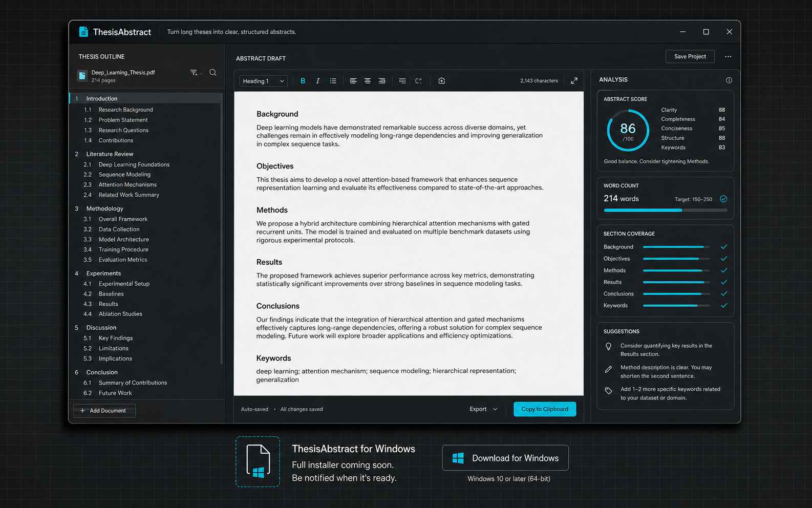
Task: Click the Keywords heading in the draft
Action: point(274,358)
